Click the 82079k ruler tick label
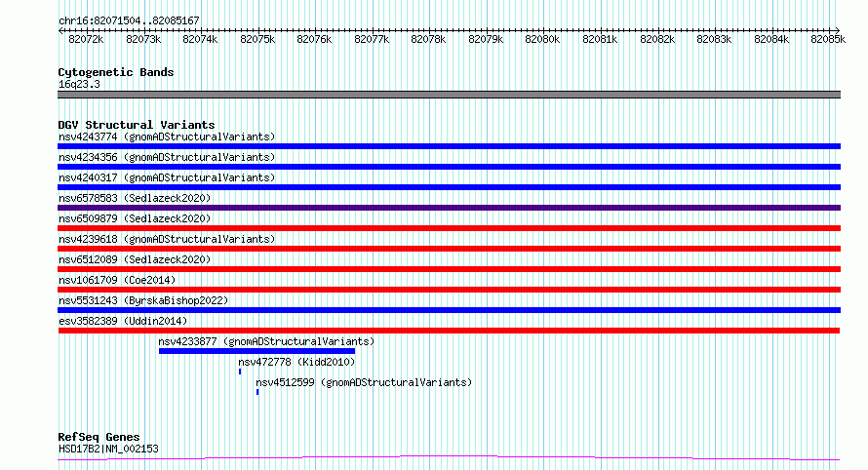The width and height of the screenshot is (868, 470). click(x=486, y=39)
